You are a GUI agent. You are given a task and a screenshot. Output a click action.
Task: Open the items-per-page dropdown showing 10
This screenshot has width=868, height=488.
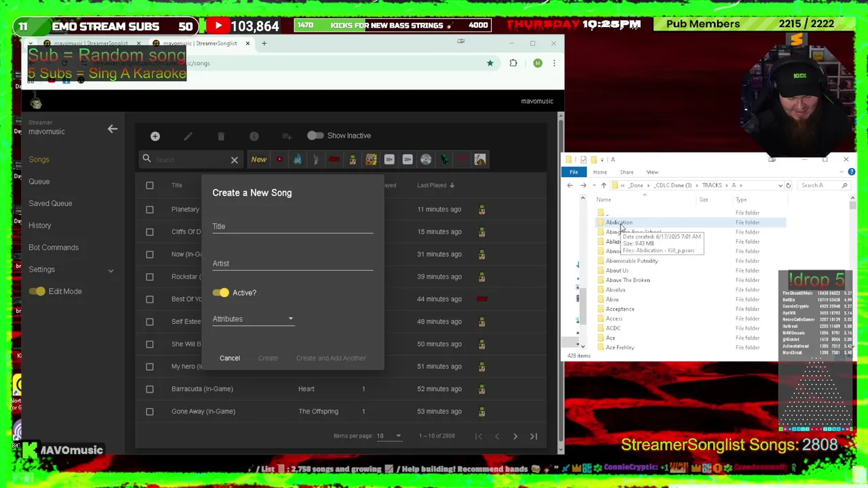[x=389, y=436]
